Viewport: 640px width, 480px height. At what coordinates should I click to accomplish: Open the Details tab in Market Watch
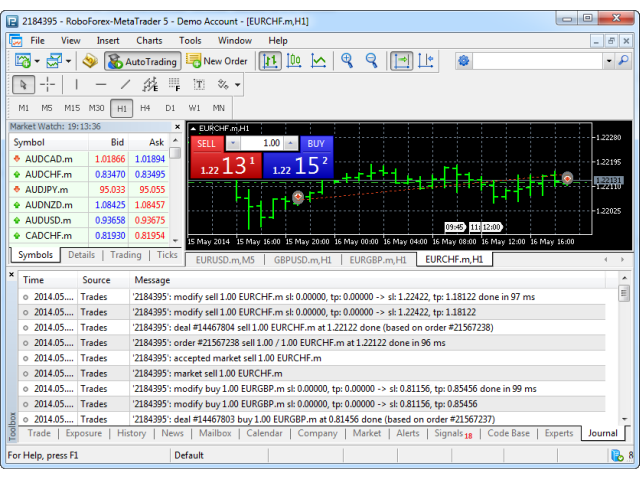click(x=81, y=255)
